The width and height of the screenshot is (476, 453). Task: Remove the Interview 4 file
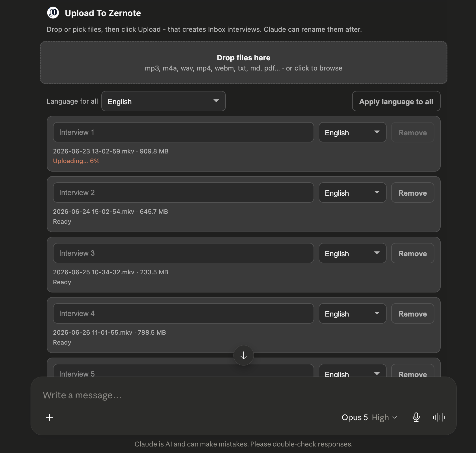click(413, 313)
